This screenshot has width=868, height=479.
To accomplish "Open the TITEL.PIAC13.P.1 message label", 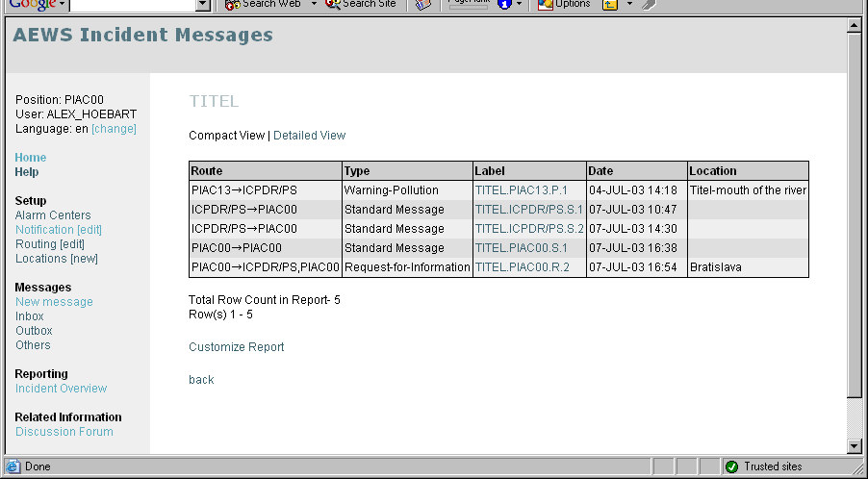I will pos(522,190).
